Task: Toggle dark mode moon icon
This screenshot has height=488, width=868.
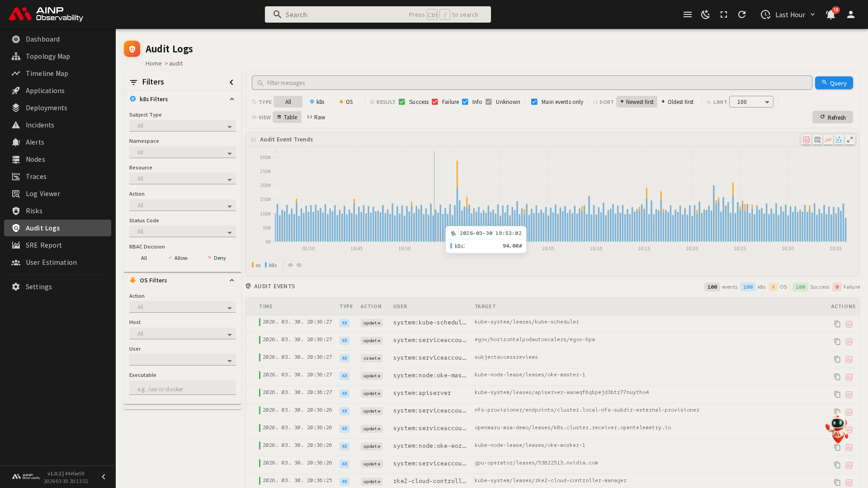Action: pyautogui.click(x=705, y=14)
